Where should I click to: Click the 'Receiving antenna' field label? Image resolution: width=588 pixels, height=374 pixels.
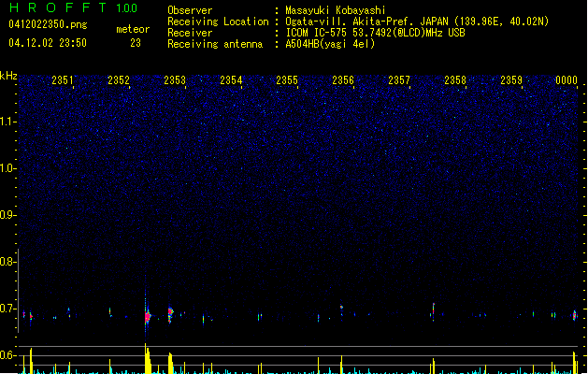pos(215,44)
